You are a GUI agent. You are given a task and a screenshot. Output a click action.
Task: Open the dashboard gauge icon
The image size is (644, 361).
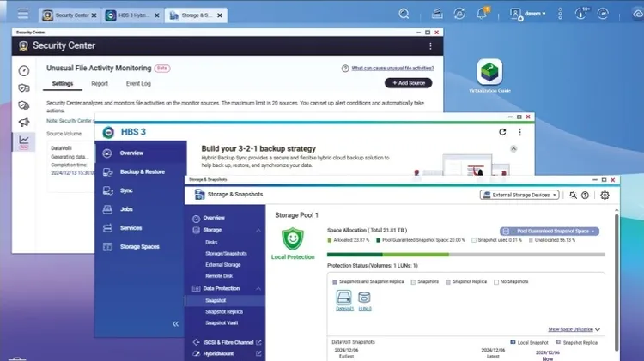click(x=603, y=15)
